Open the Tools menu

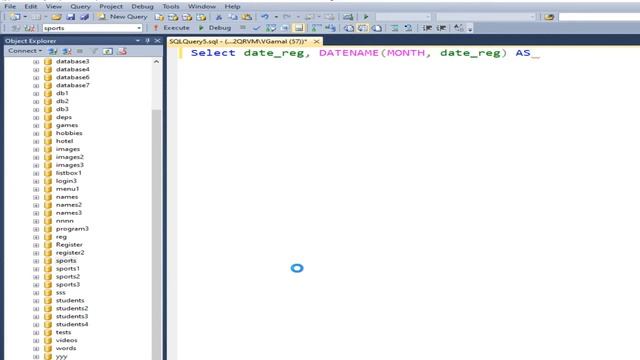tap(171, 7)
